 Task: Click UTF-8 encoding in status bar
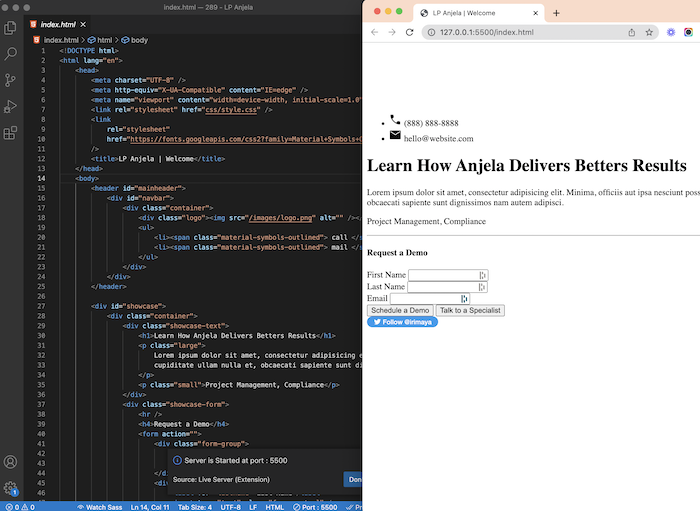(x=230, y=507)
